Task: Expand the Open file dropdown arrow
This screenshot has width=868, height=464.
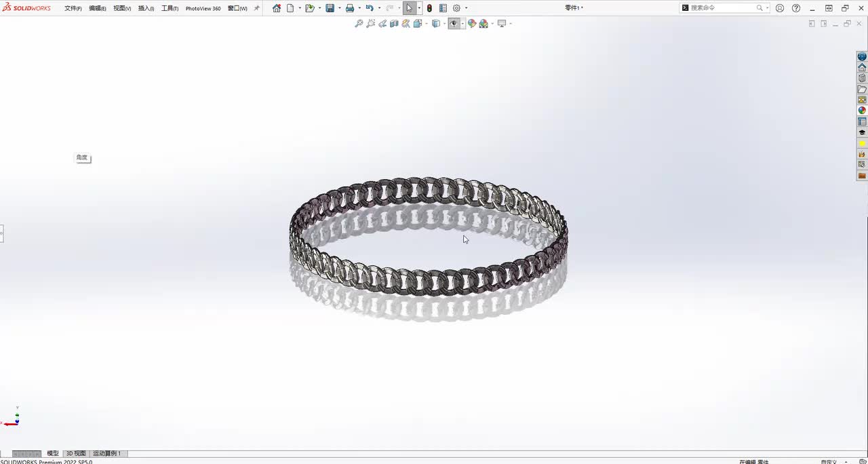Action: (x=319, y=8)
